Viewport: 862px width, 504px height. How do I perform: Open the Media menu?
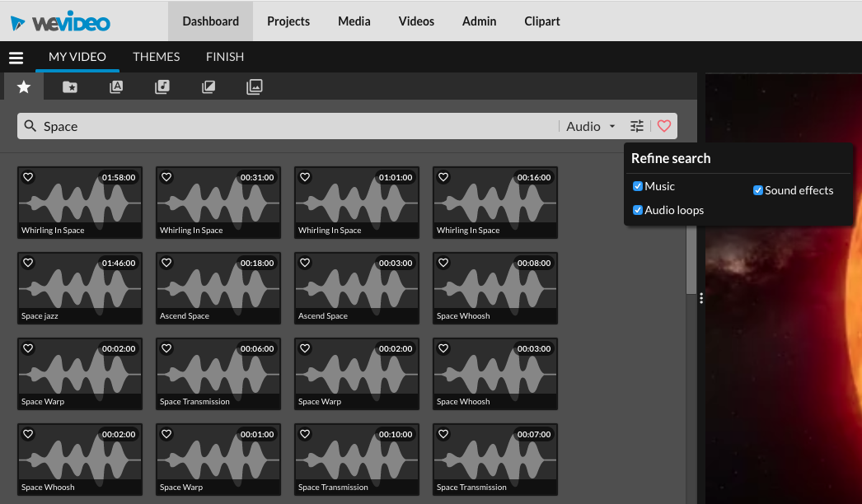(354, 21)
